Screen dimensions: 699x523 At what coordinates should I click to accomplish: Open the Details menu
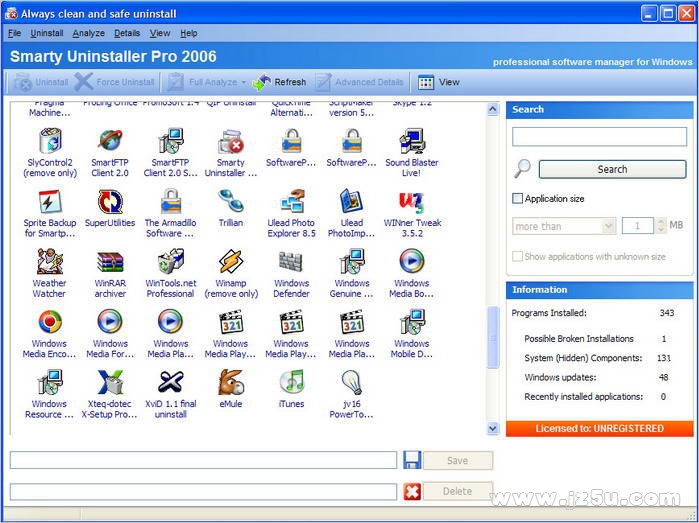pos(127,33)
